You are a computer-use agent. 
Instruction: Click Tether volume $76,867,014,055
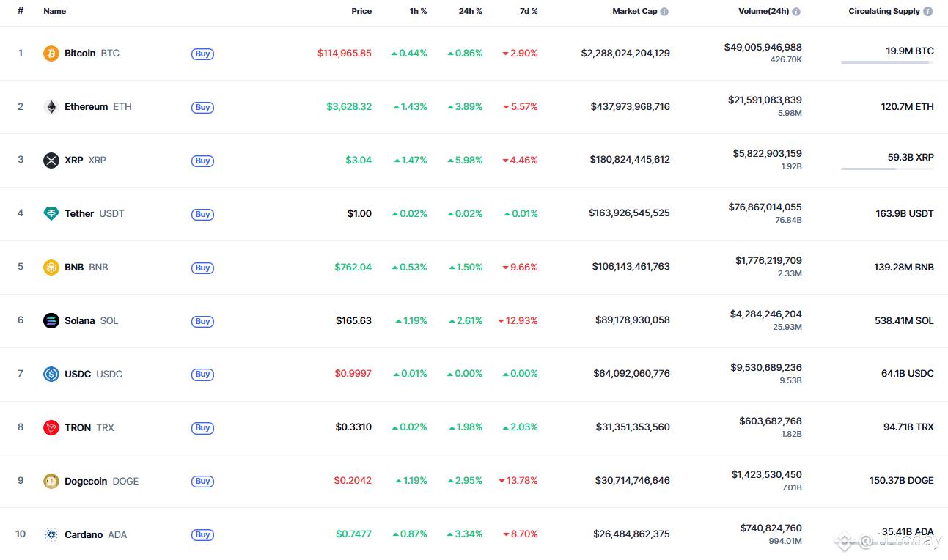coord(765,207)
